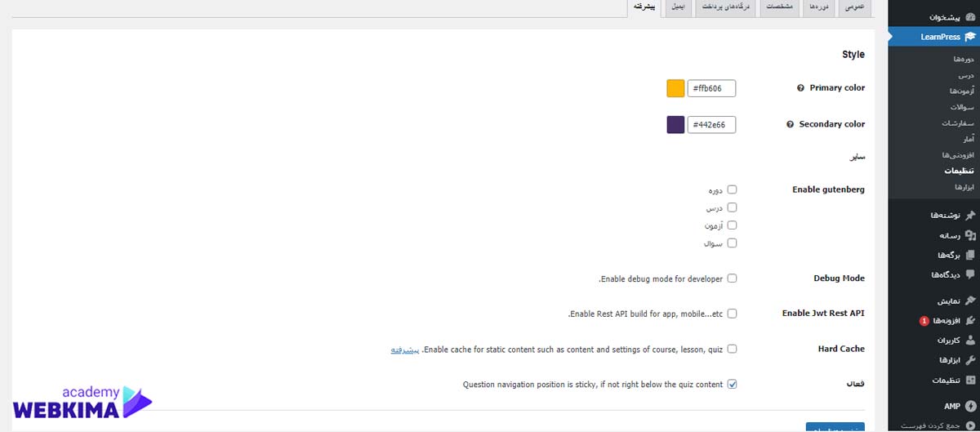Click the AMP lightning bolt icon
The image size is (980, 432).
click(969, 406)
